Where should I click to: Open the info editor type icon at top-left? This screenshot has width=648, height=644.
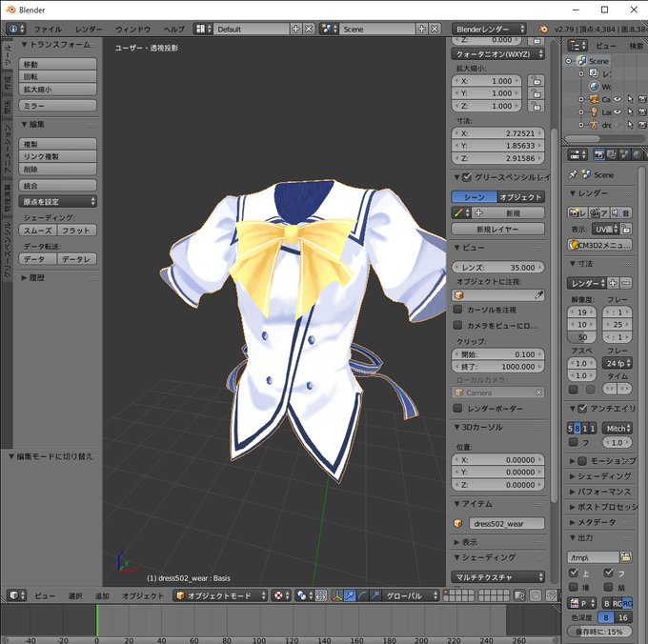click(16, 29)
